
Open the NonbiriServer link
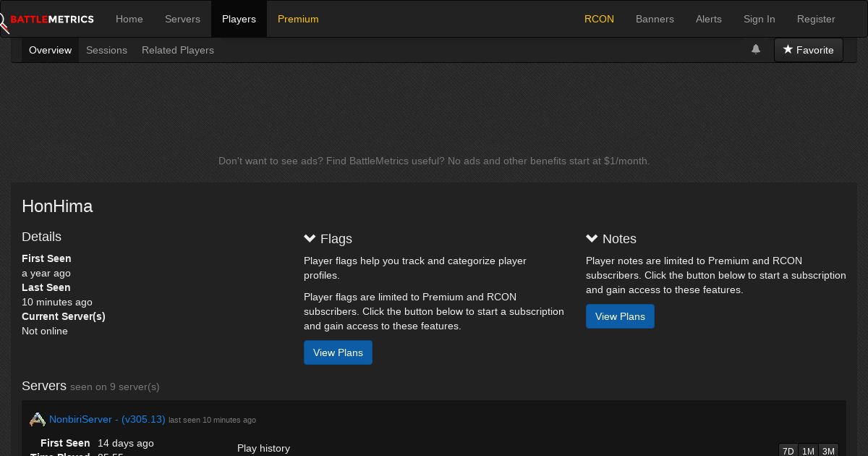tap(107, 419)
